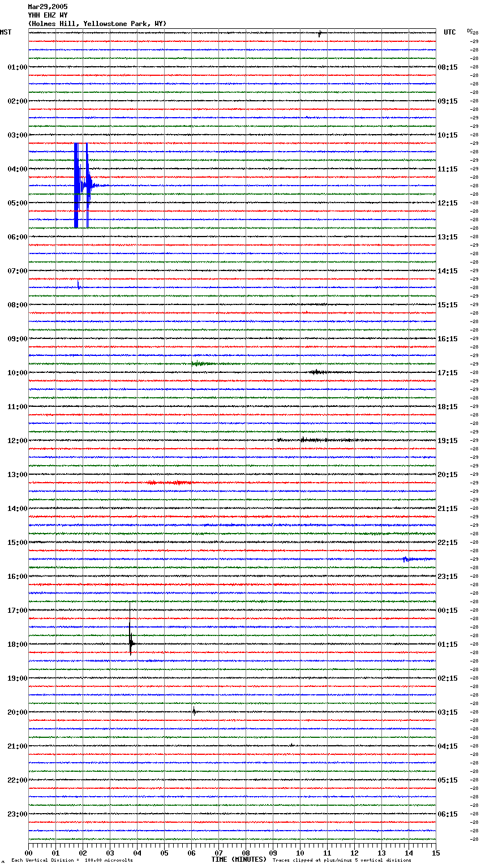
Task: Click the black signal burst on the 12:00 trace
Action: 324,440
